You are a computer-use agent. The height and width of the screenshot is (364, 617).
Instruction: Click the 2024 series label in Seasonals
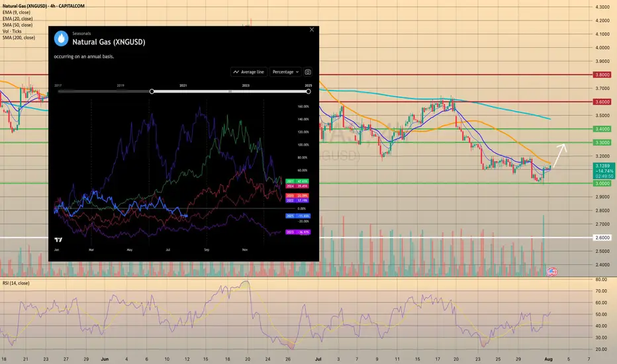coord(297,186)
